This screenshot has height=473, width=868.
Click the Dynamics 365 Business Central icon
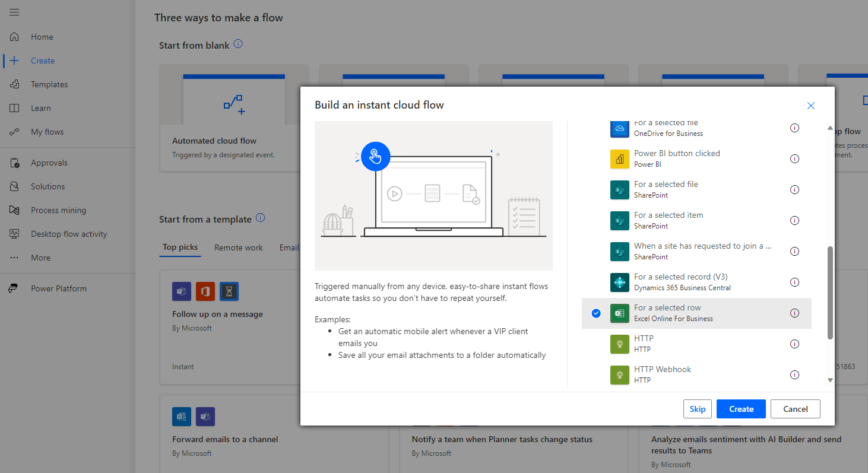620,282
